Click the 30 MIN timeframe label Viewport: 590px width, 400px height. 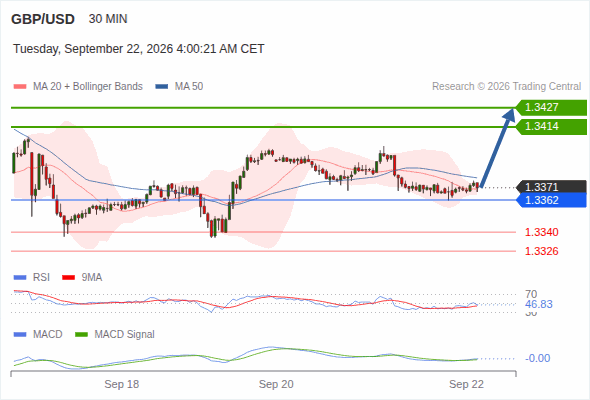pyautogui.click(x=108, y=19)
